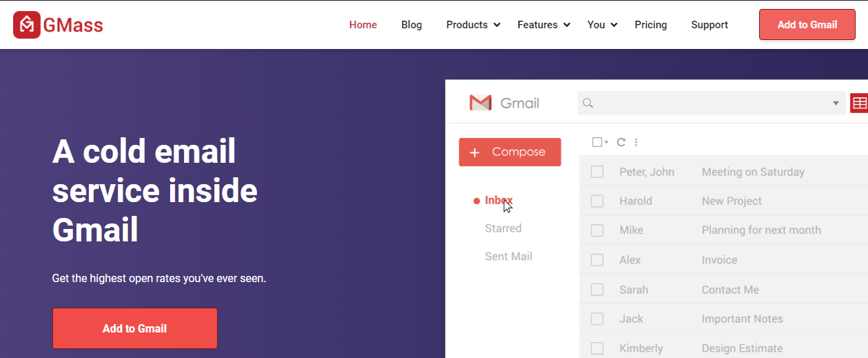Open the Design Estimate email
868x358 pixels.
(x=742, y=348)
